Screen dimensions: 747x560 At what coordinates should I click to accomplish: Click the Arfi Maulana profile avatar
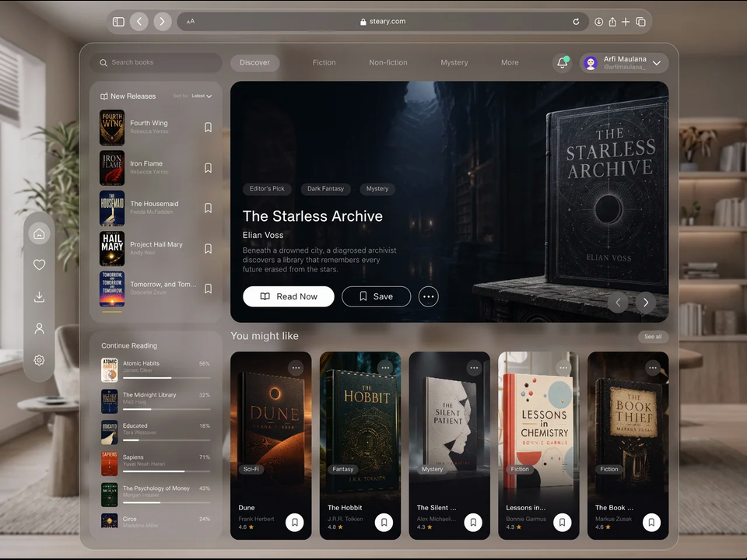coord(591,63)
